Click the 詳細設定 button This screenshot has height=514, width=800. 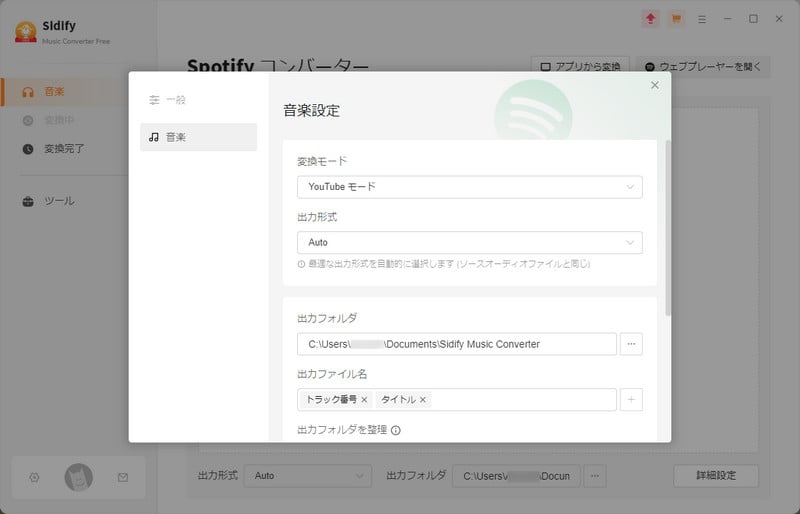tap(716, 476)
